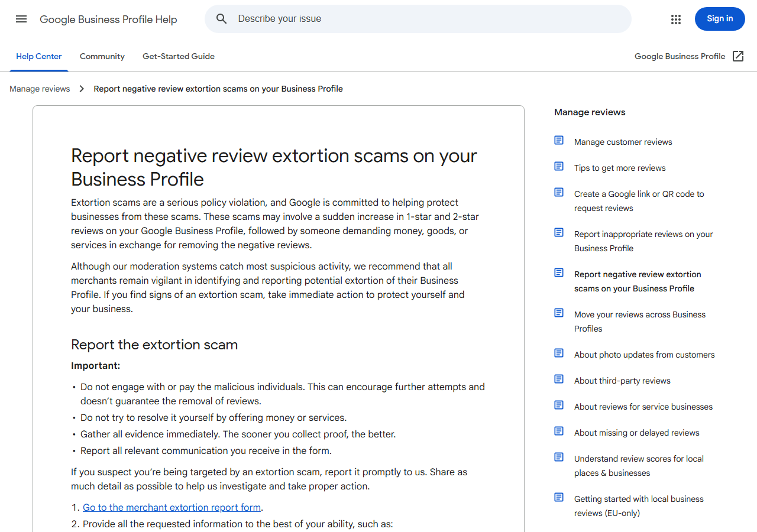Go to Manage reviews breadcrumb link
Screen dimensions: 757x532
40,89
